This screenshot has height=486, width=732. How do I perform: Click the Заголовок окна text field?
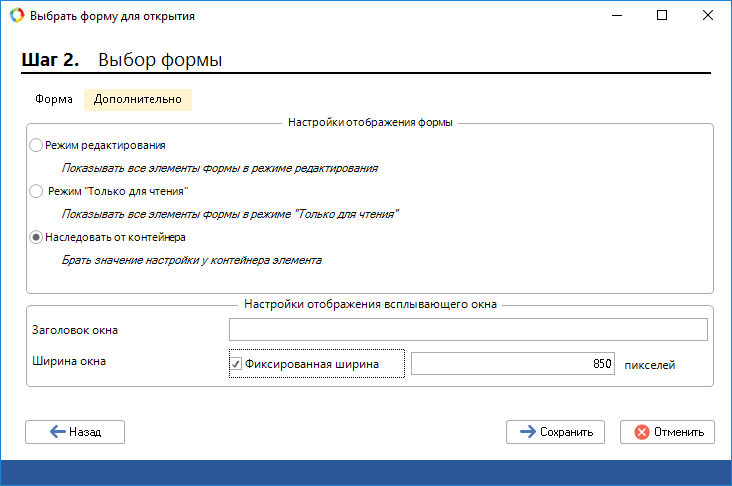coord(468,330)
